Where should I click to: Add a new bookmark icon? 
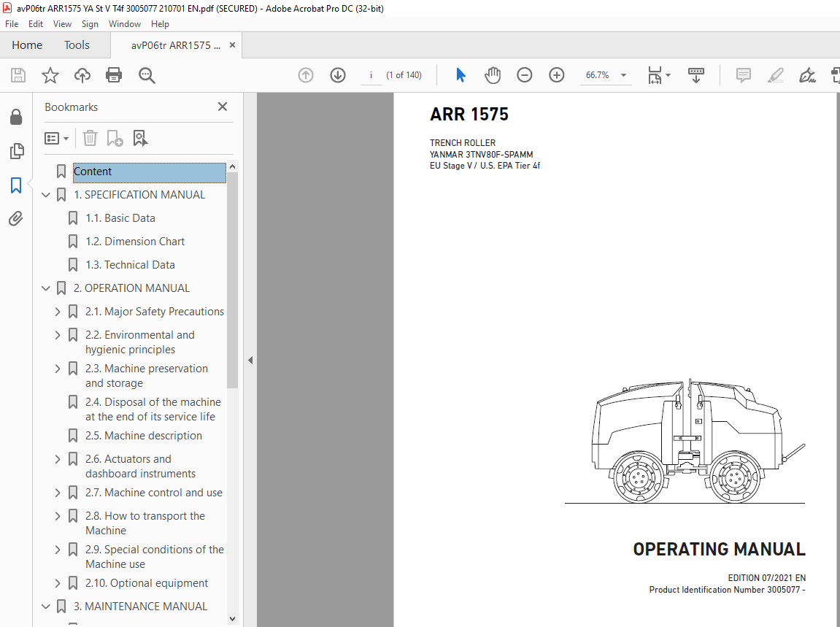pos(115,138)
